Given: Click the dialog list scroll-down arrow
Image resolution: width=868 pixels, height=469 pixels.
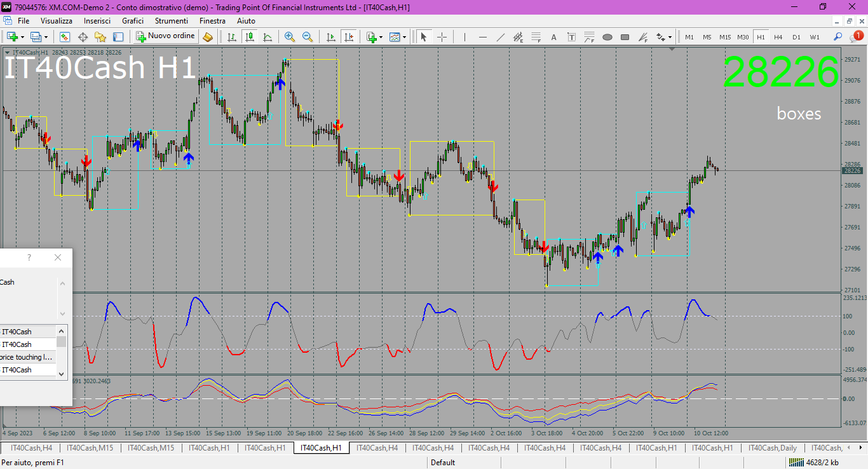Looking at the screenshot, I should coord(62,374).
